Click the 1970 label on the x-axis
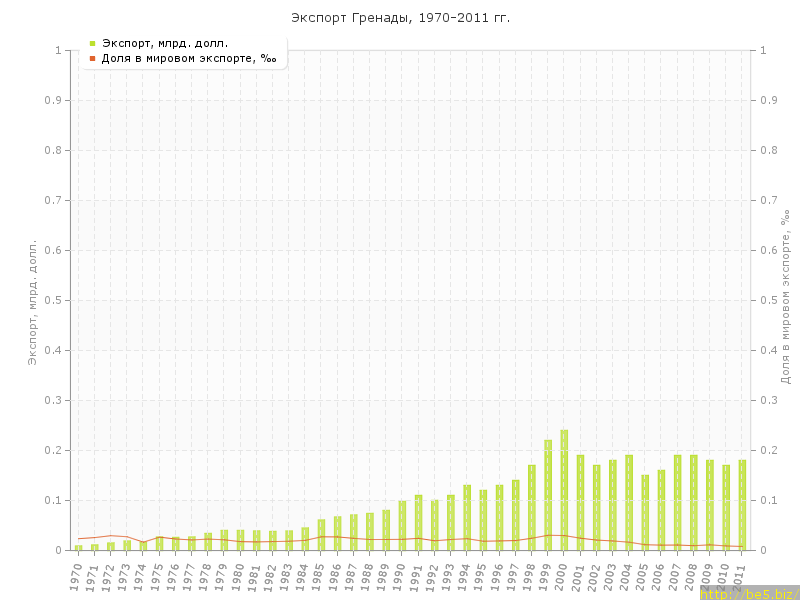Screen dimensions: 800x600 tap(76, 576)
